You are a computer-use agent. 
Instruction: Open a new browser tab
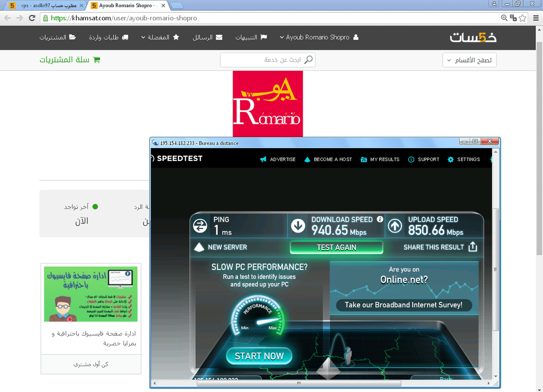tap(177, 6)
